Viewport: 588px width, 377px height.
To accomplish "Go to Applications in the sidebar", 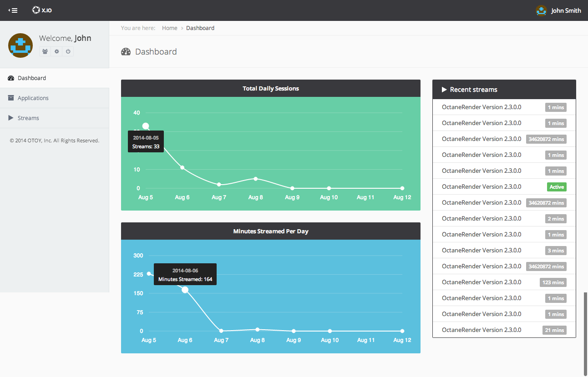I will click(33, 98).
